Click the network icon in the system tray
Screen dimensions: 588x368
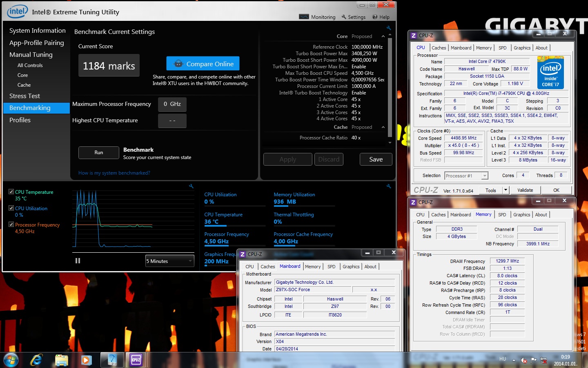pyautogui.click(x=543, y=360)
